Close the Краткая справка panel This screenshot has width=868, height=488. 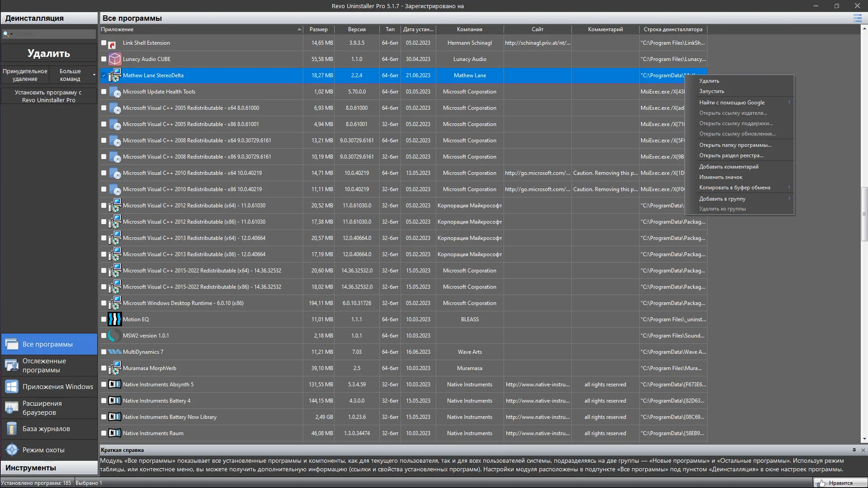pos(863,450)
